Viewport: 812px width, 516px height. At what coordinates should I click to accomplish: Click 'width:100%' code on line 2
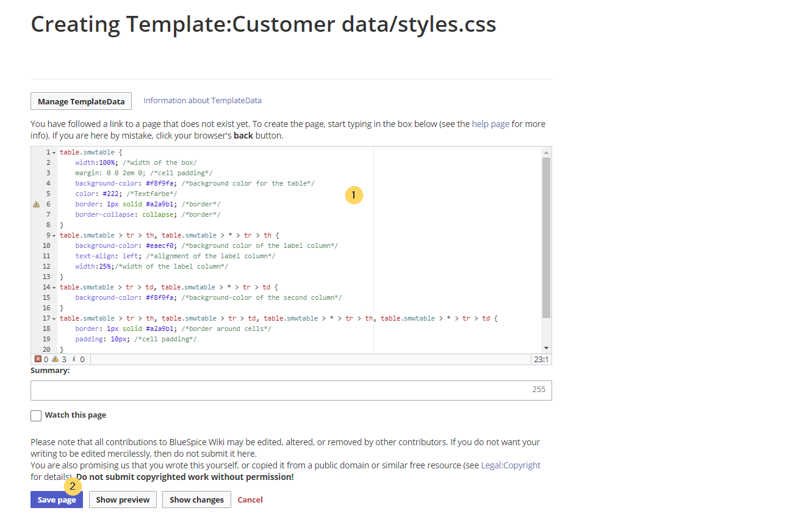(x=95, y=162)
